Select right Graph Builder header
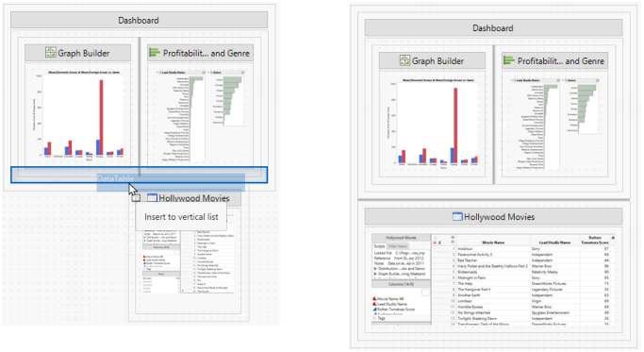This screenshot has height=352, width=644. [432, 60]
